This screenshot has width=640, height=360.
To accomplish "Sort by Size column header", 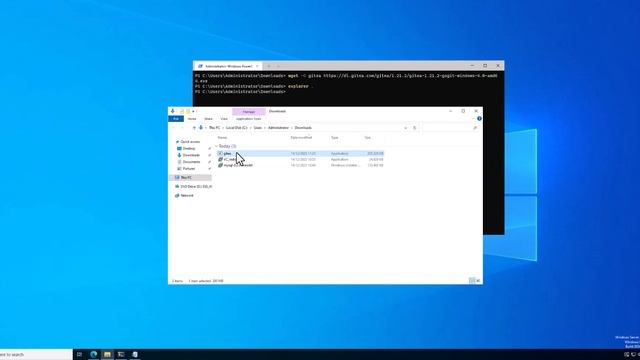I will point(368,138).
